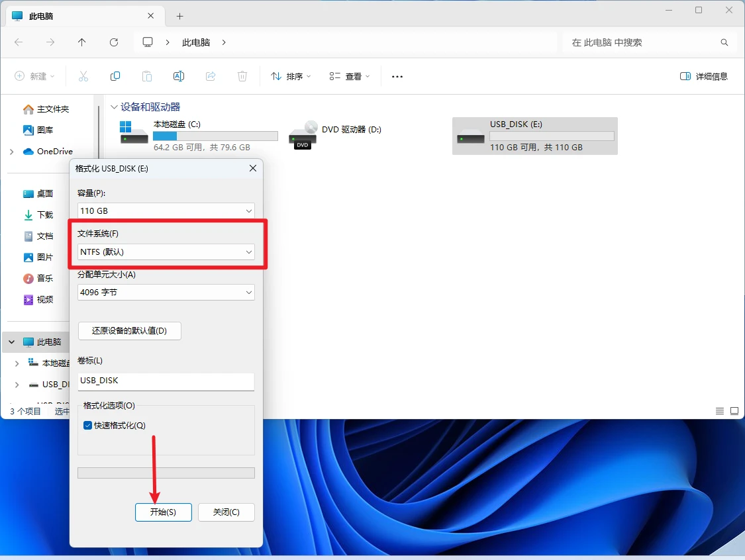Viewport: 745px width, 560px height.
Task: Go up one folder level arrow
Action: tap(81, 42)
